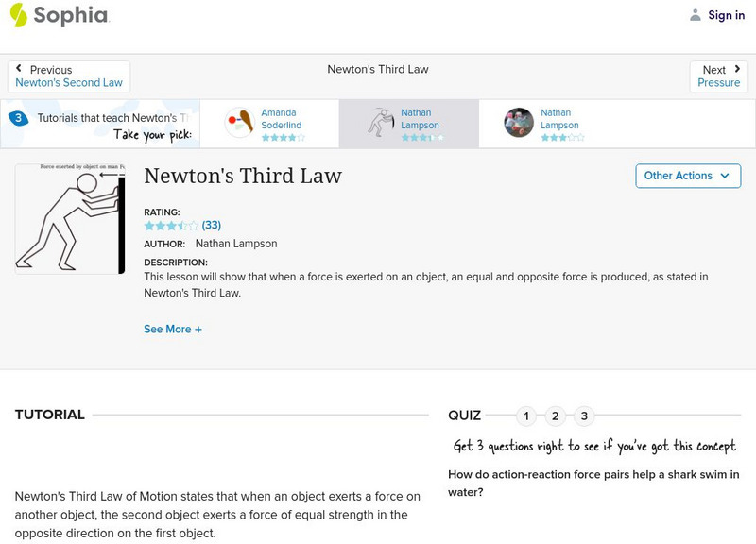This screenshot has height=544, width=756.
Task: Click the Previous chevron arrow
Action: 20,68
